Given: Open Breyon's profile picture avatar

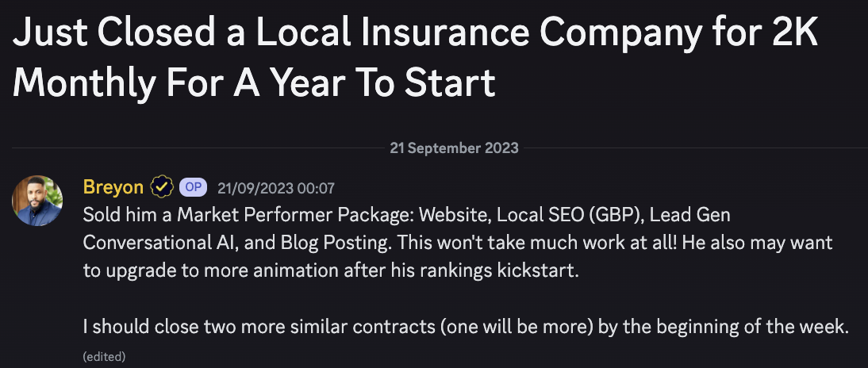Looking at the screenshot, I should (37, 201).
